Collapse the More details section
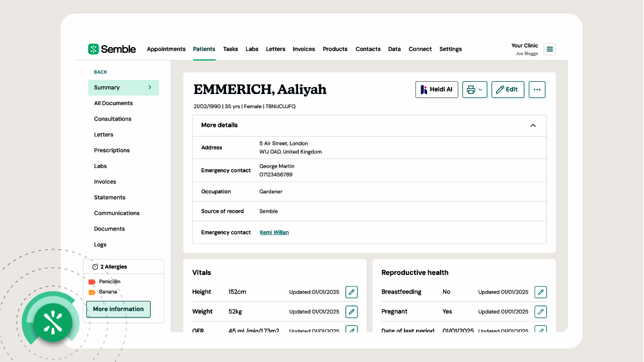 tap(533, 126)
